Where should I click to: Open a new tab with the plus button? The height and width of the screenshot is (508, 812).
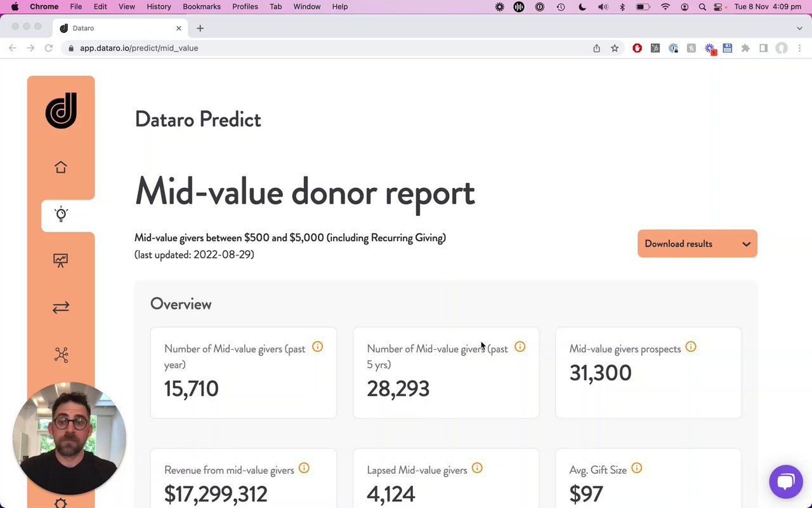200,28
